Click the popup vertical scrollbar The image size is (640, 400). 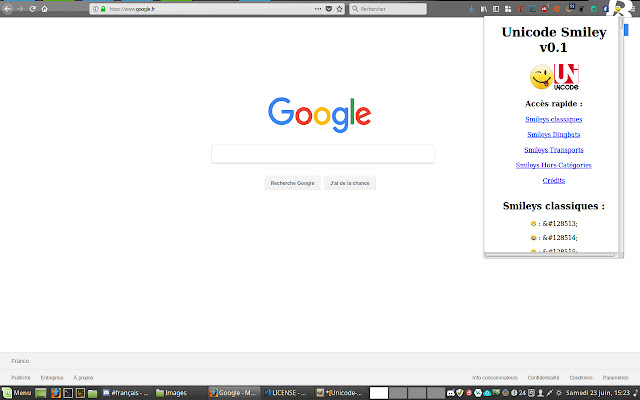621,135
